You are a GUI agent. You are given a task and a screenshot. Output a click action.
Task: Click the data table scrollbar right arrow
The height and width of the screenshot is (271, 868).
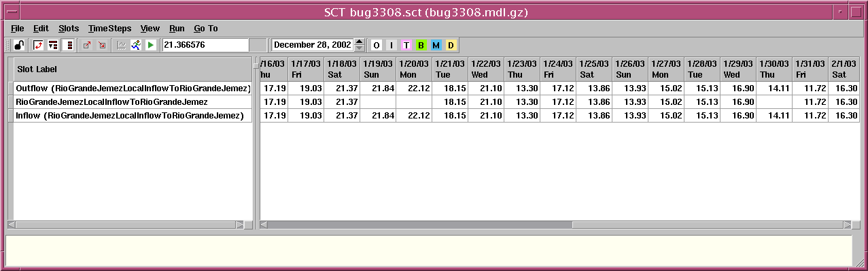coord(847,224)
